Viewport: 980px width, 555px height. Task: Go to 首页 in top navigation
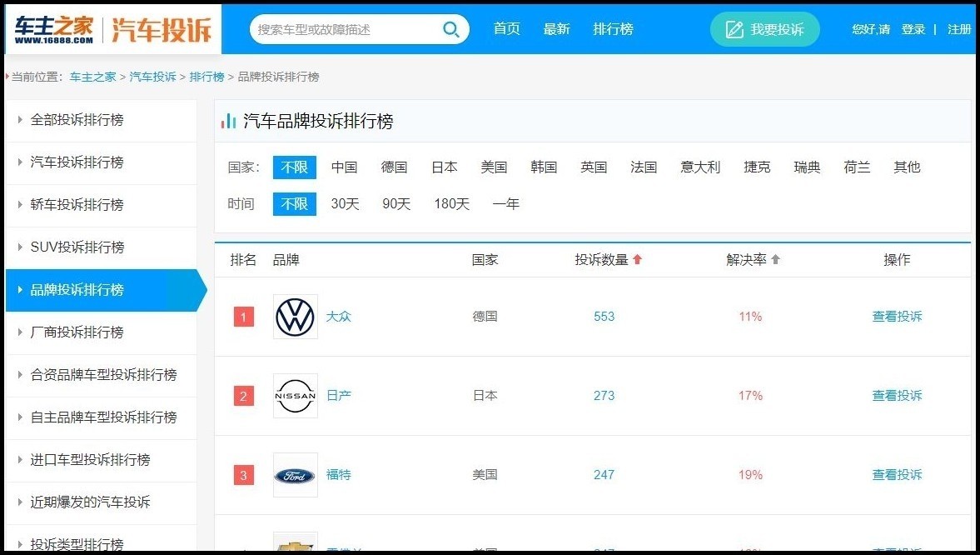[x=506, y=29]
